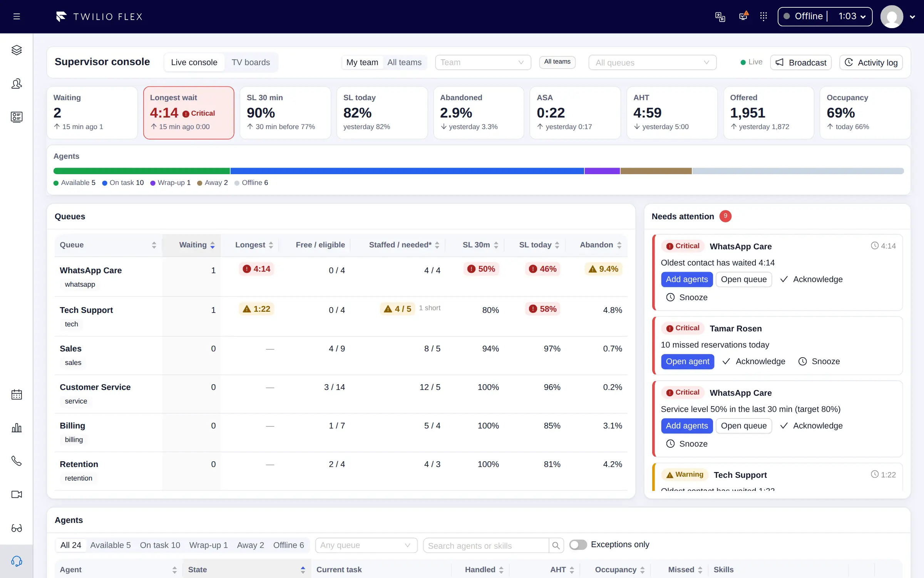Open the hamburger navigation menu

17,17
